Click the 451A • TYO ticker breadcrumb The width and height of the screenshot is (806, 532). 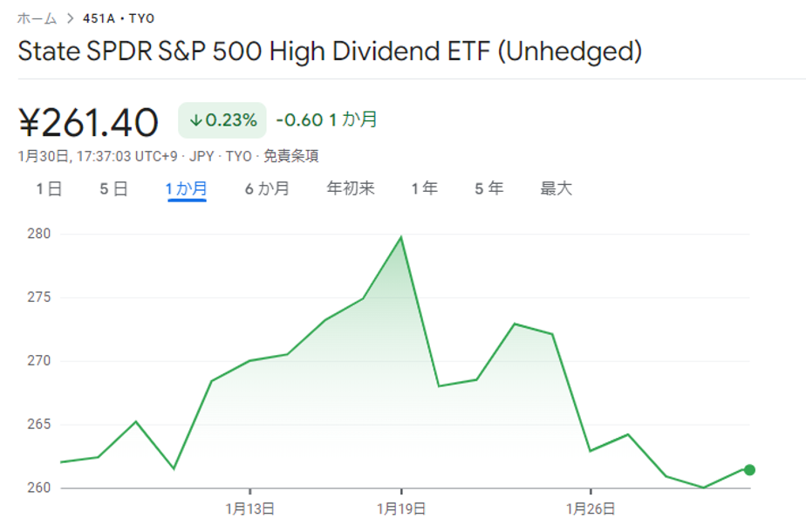tap(118, 18)
